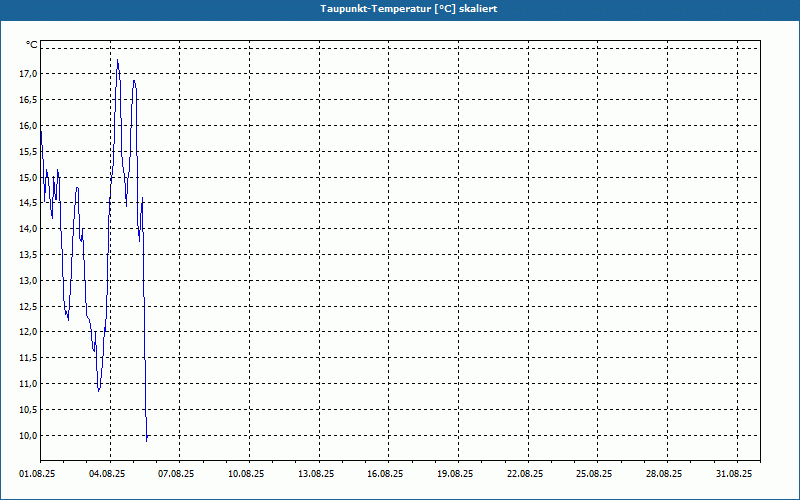Click the 07.08.25 date label
Screen dimensions: 800x500
point(176,474)
